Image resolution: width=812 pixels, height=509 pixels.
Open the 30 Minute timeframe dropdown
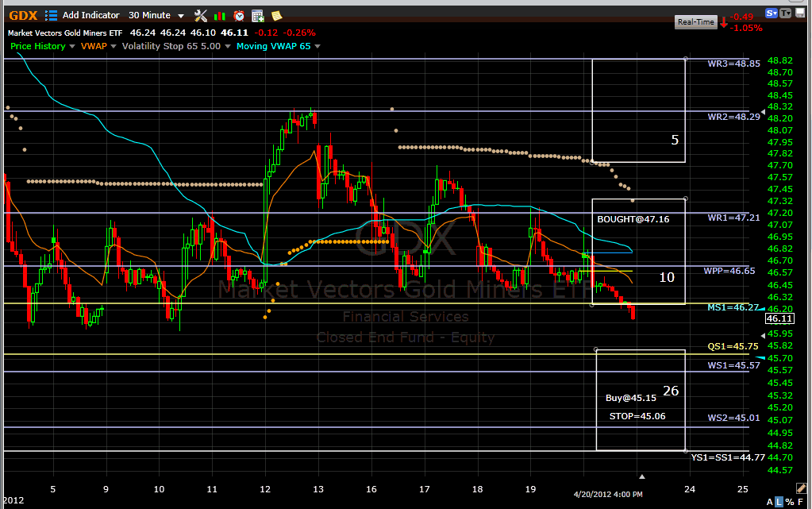tap(156, 16)
